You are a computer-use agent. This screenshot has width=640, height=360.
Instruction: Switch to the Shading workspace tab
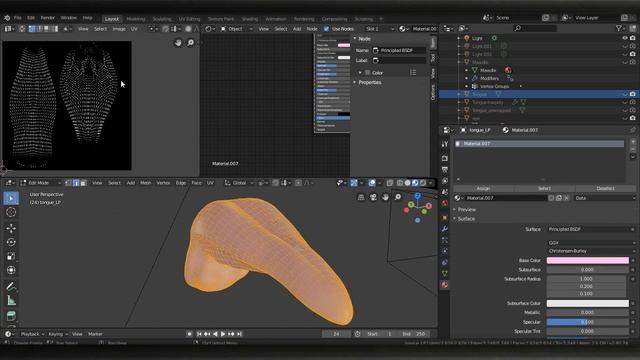click(250, 19)
